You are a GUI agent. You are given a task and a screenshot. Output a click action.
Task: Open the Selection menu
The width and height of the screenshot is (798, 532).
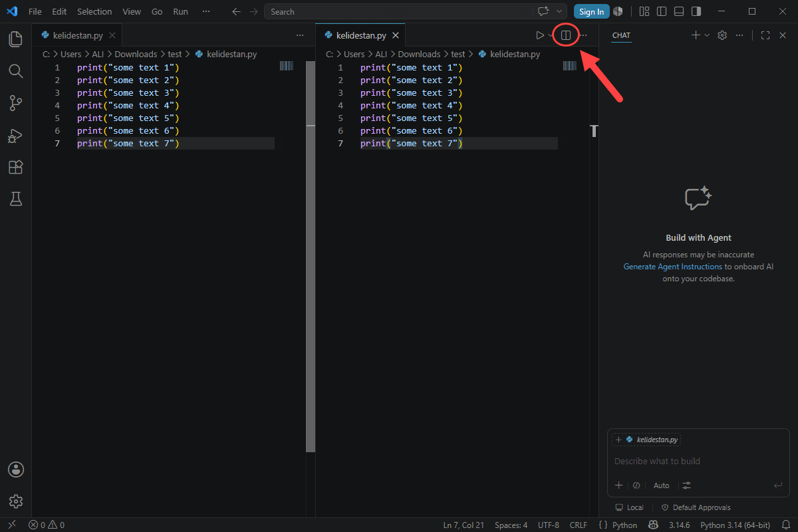point(94,11)
